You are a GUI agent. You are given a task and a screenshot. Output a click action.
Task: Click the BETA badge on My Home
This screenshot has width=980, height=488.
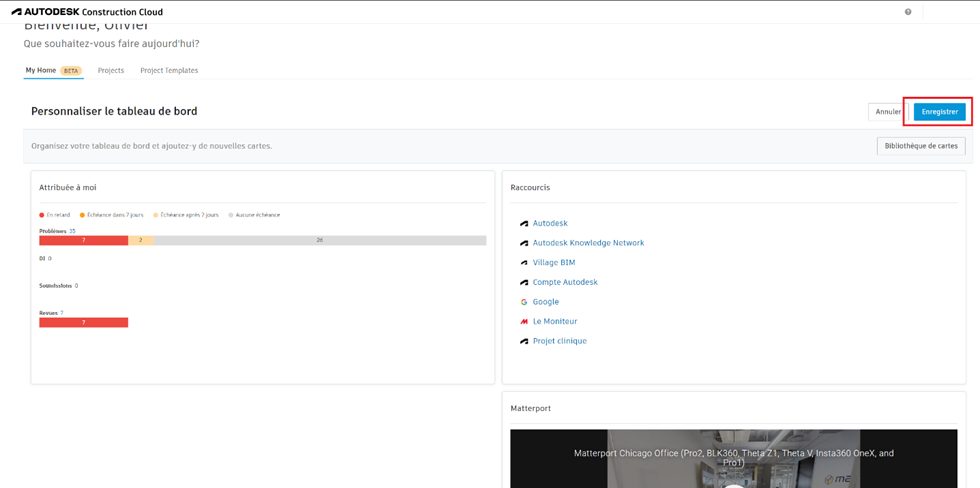point(71,71)
